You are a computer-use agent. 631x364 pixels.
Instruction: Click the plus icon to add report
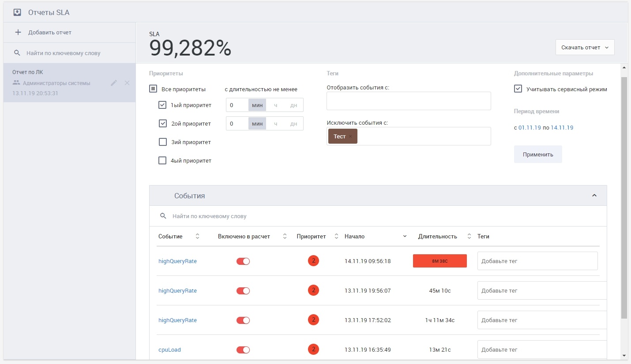pyautogui.click(x=18, y=32)
